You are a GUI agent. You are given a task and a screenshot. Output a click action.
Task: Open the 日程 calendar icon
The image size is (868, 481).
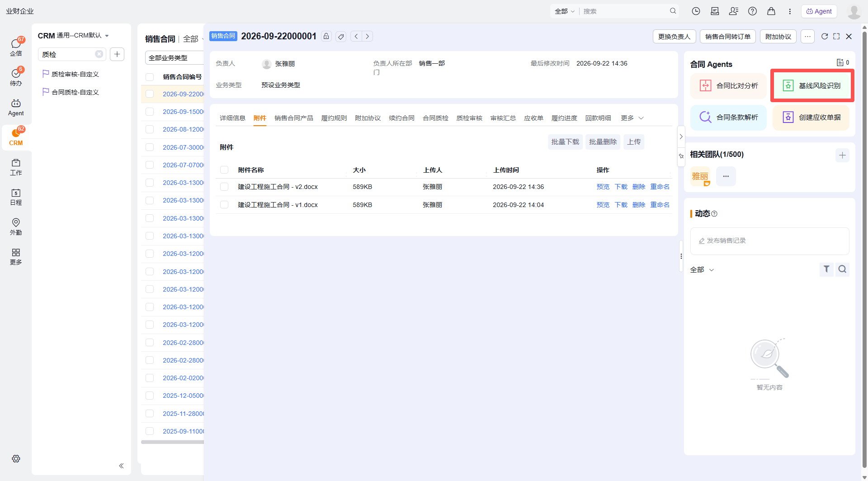pos(16,197)
